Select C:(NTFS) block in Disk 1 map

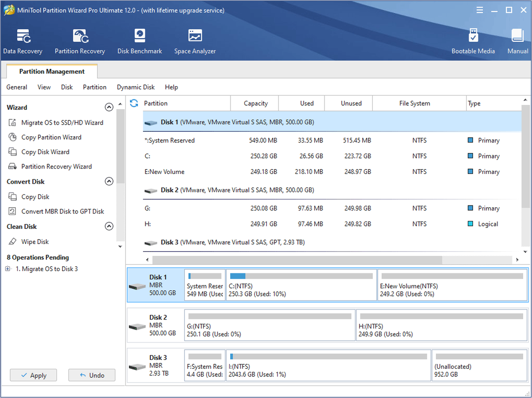(x=301, y=284)
